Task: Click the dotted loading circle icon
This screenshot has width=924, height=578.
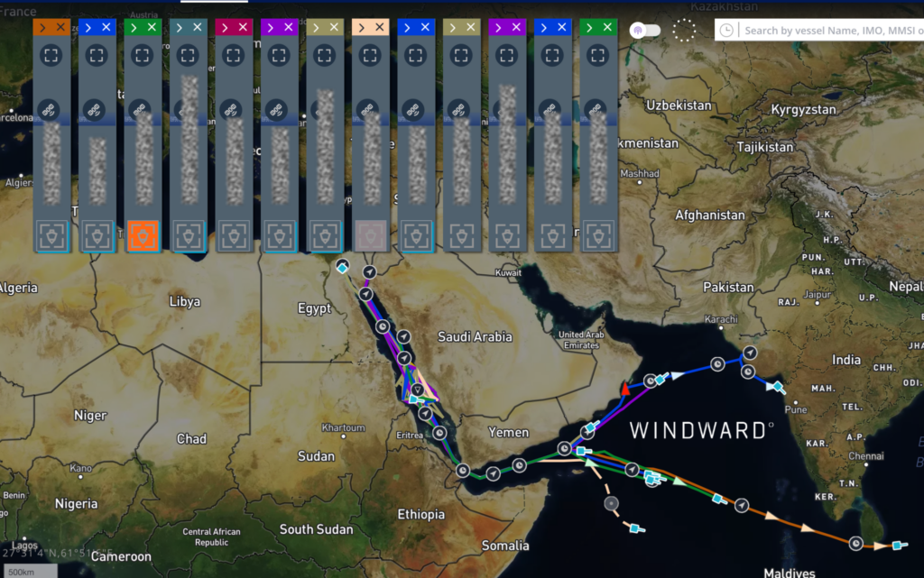Action: tap(684, 30)
